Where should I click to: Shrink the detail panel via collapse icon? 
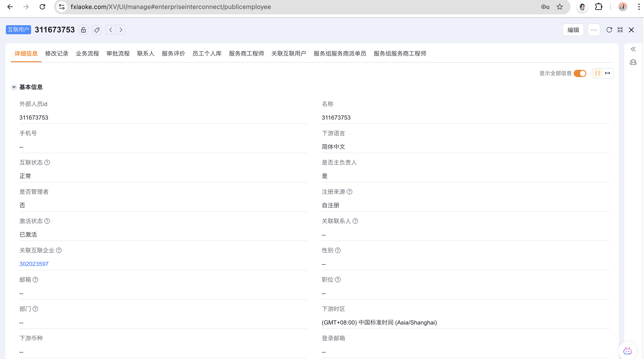620,30
